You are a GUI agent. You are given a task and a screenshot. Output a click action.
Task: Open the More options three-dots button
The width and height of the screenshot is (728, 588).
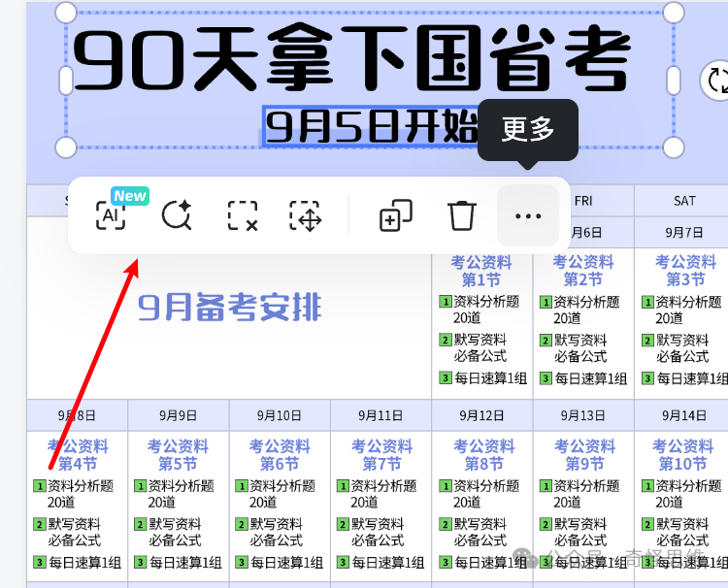(528, 215)
